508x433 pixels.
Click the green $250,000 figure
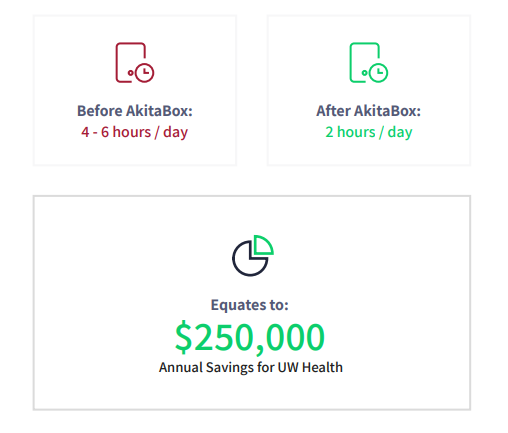[250, 337]
